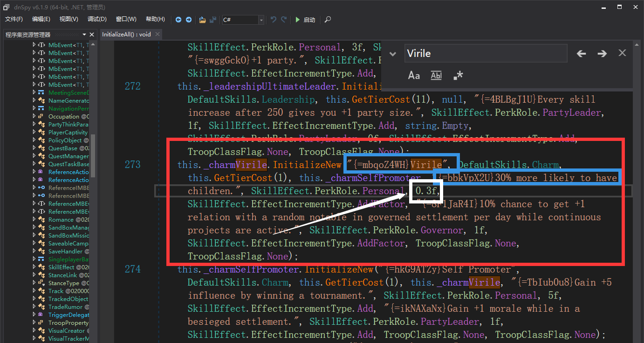Click the TradeRumor class icon

tap(41, 307)
